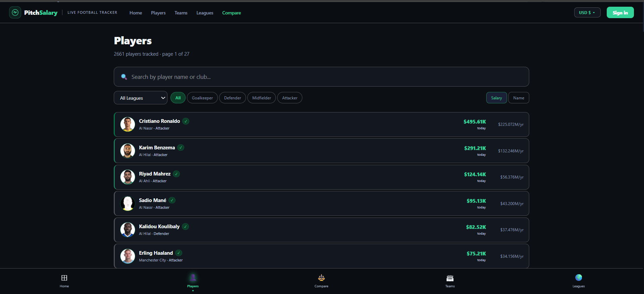The image size is (644, 294).
Task: Click the Manchester City · Attacker subtitle
Action: 161,260
